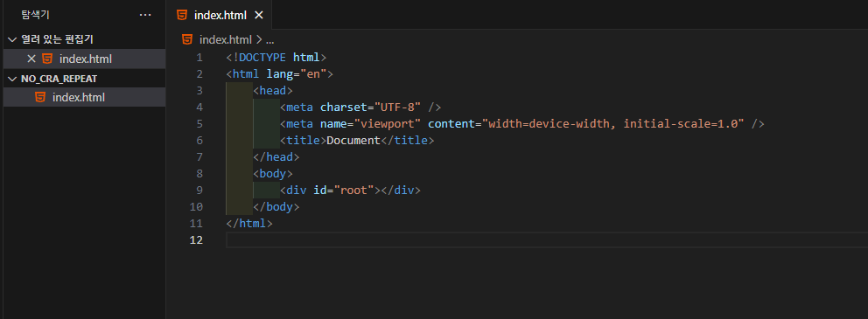This screenshot has width=868, height=319.
Task: Select the index.html breadcrumb item
Action: click(225, 39)
